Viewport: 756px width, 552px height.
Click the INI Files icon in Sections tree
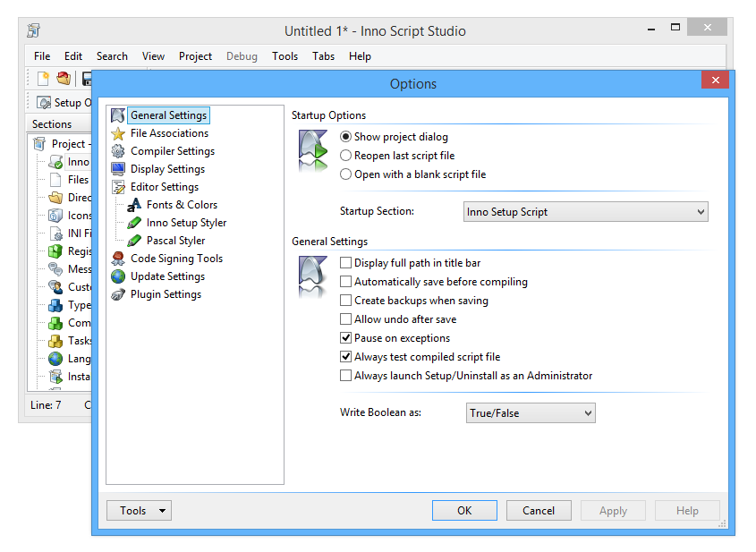(x=56, y=234)
